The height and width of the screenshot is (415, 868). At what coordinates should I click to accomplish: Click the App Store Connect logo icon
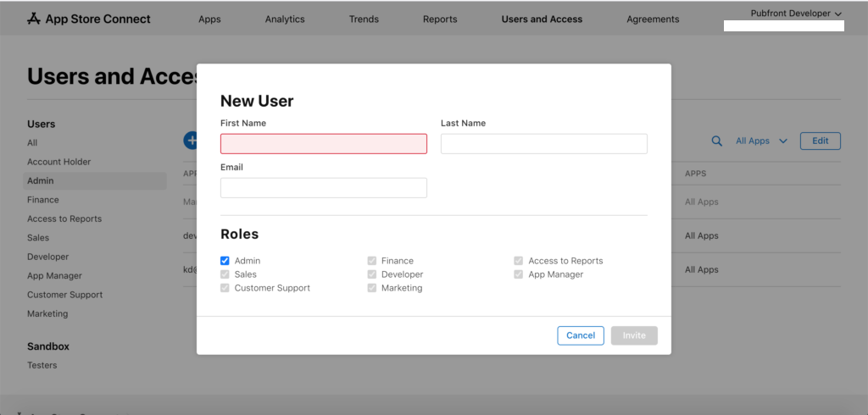(x=34, y=19)
